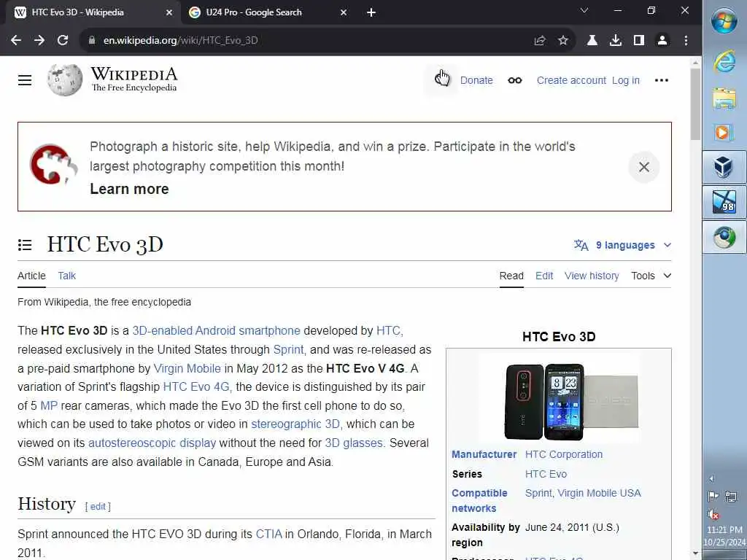Toggle the table of contents icon
Viewport: 747px width, 560px height.
25,245
